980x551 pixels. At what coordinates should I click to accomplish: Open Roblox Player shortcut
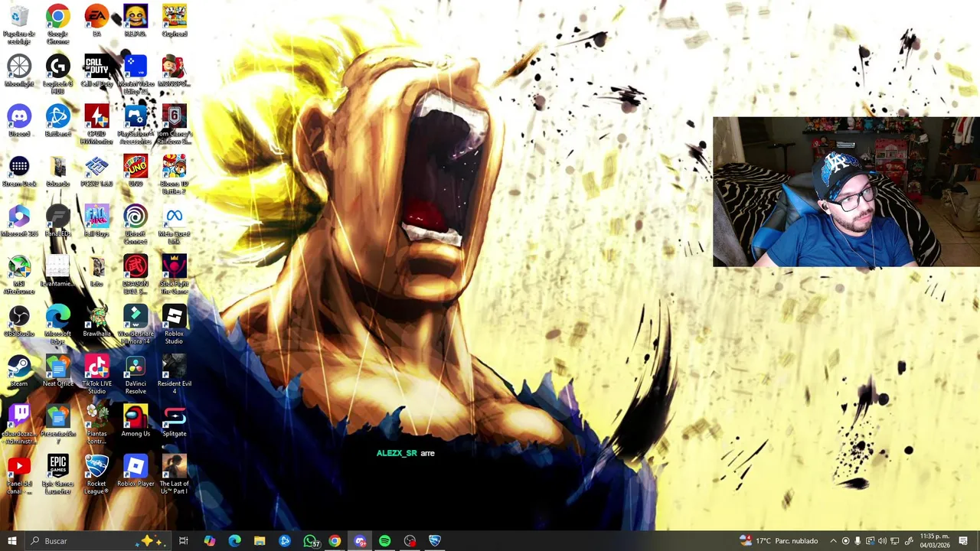point(136,471)
